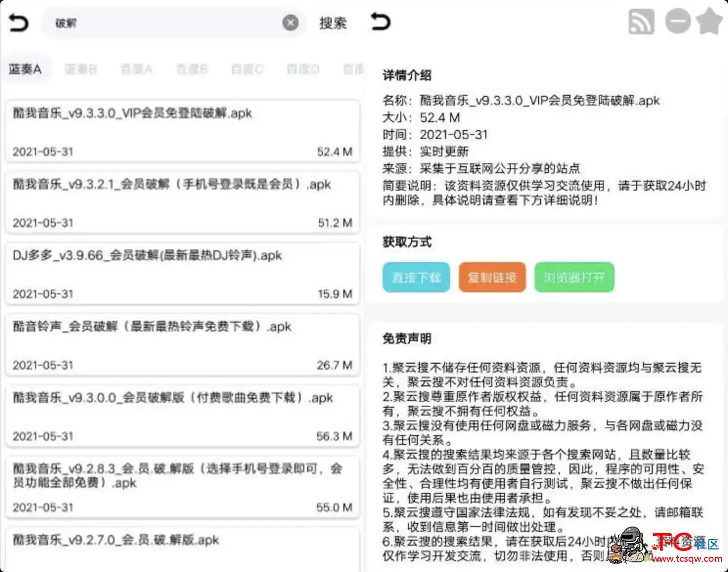The width and height of the screenshot is (728, 572).
Task: Tap the round minus icon
Action: pyautogui.click(x=678, y=22)
